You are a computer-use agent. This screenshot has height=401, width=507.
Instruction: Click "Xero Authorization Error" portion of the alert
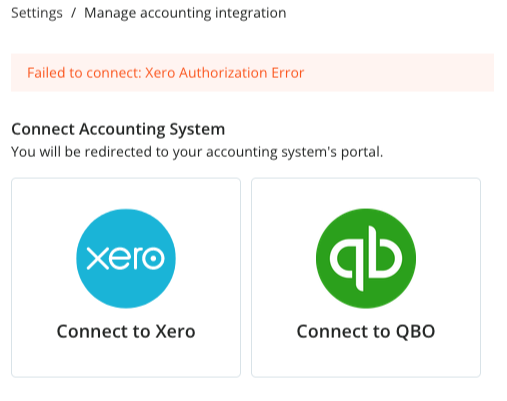click(225, 73)
